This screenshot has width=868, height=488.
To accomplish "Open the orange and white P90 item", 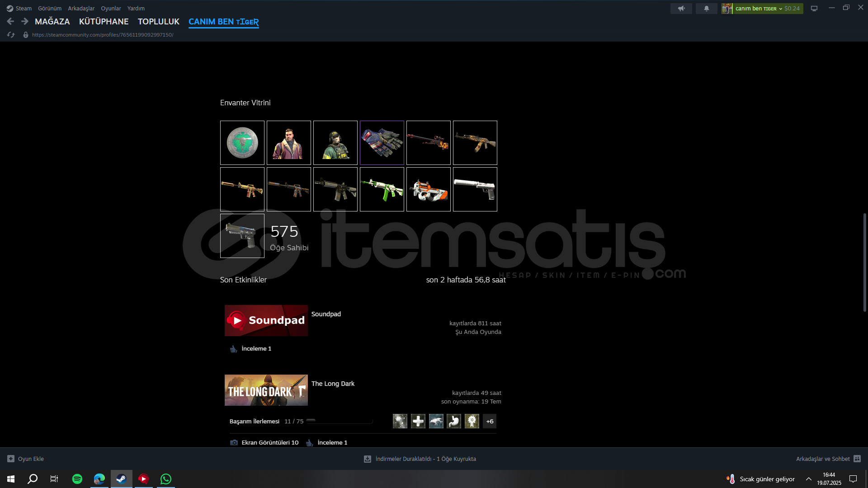I will (429, 189).
